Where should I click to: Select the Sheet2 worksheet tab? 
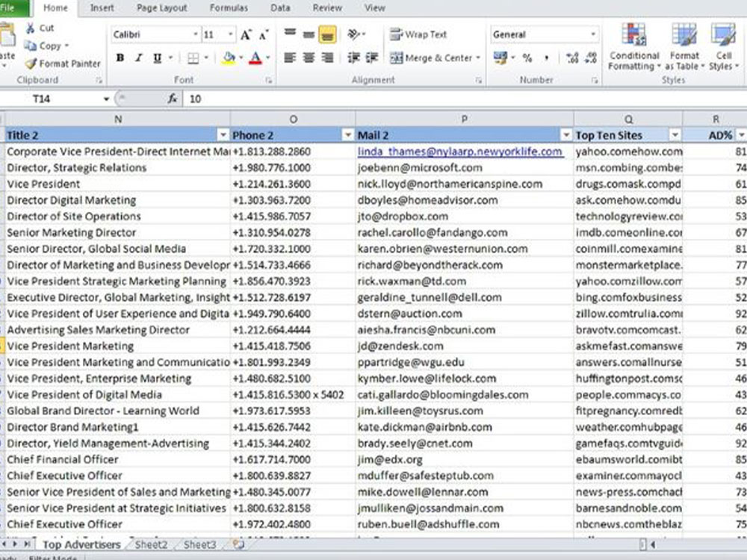tap(152, 545)
